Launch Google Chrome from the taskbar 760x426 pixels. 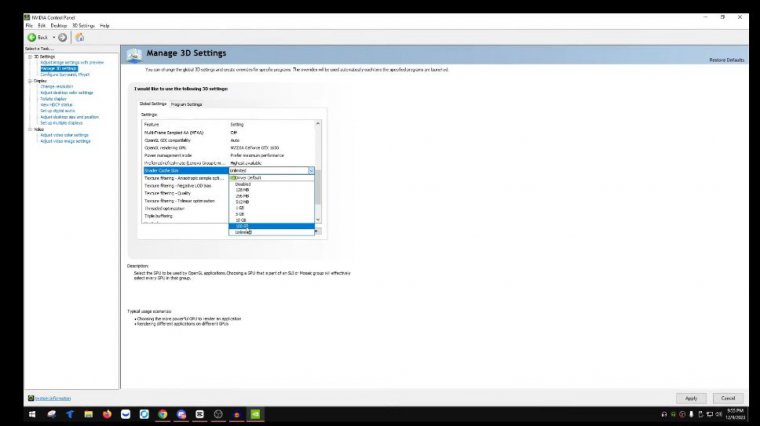click(x=162, y=414)
